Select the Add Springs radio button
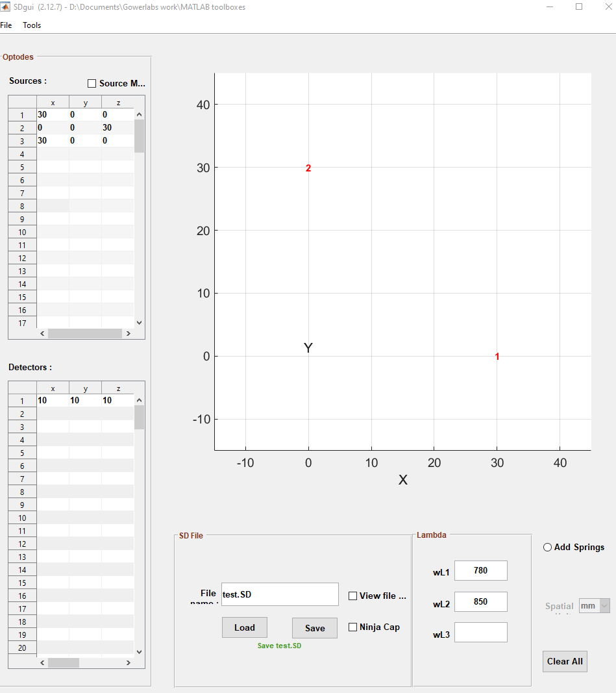 (x=548, y=547)
